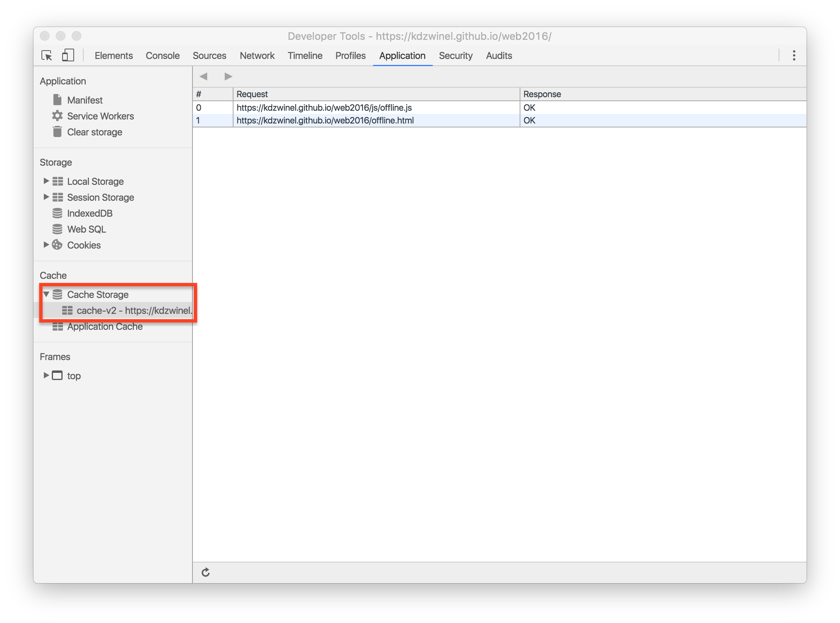The height and width of the screenshot is (623, 840).
Task: Expand the Local Storage tree entry
Action: coord(46,181)
